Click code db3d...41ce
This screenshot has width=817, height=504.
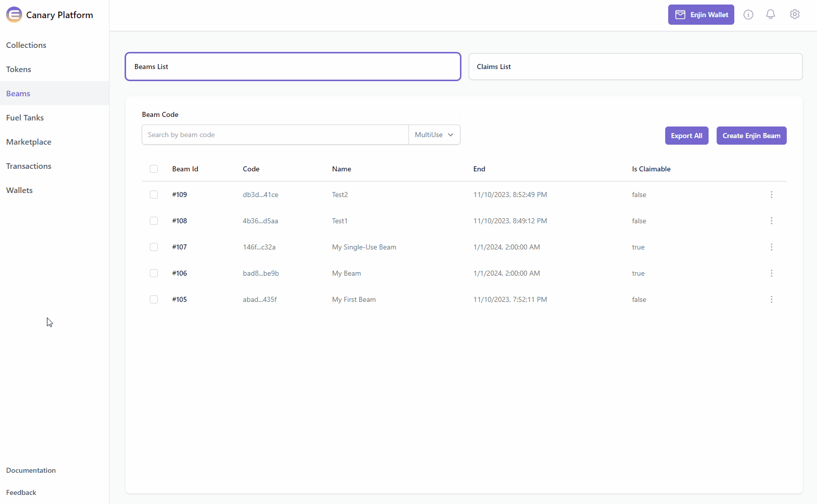point(261,195)
